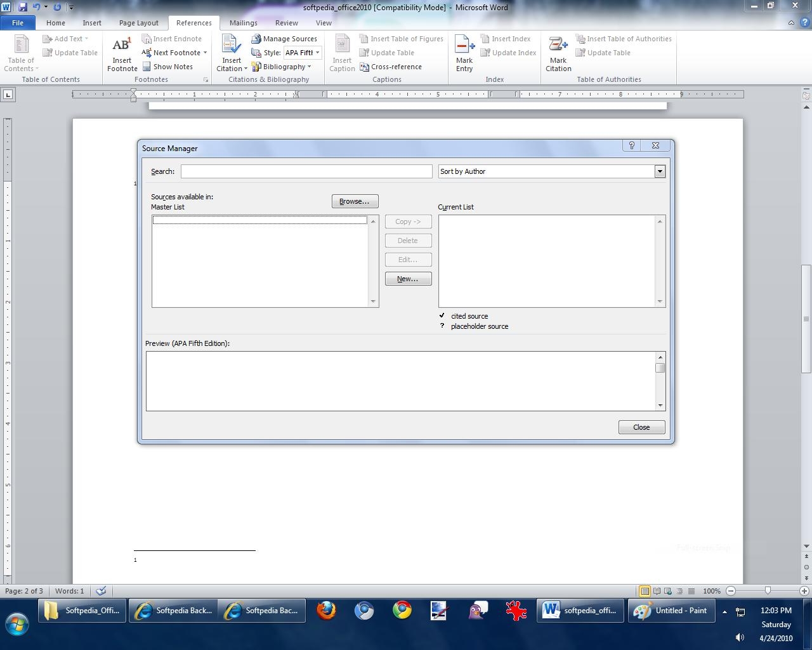Click the Mark Entry icon
Viewport: 812px width, 650px height.
pyautogui.click(x=464, y=46)
